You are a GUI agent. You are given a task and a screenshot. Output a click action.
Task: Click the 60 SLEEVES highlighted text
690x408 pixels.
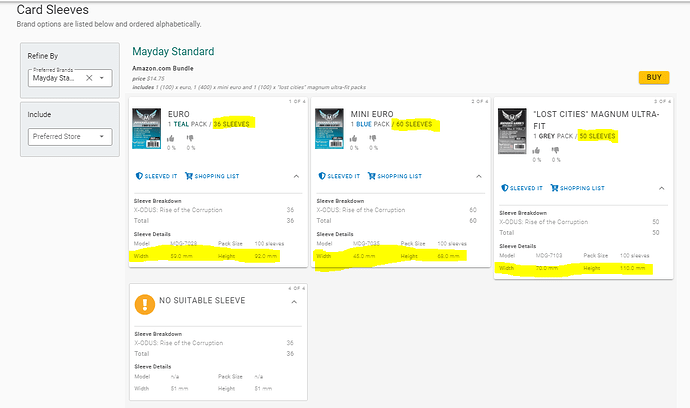pos(414,124)
